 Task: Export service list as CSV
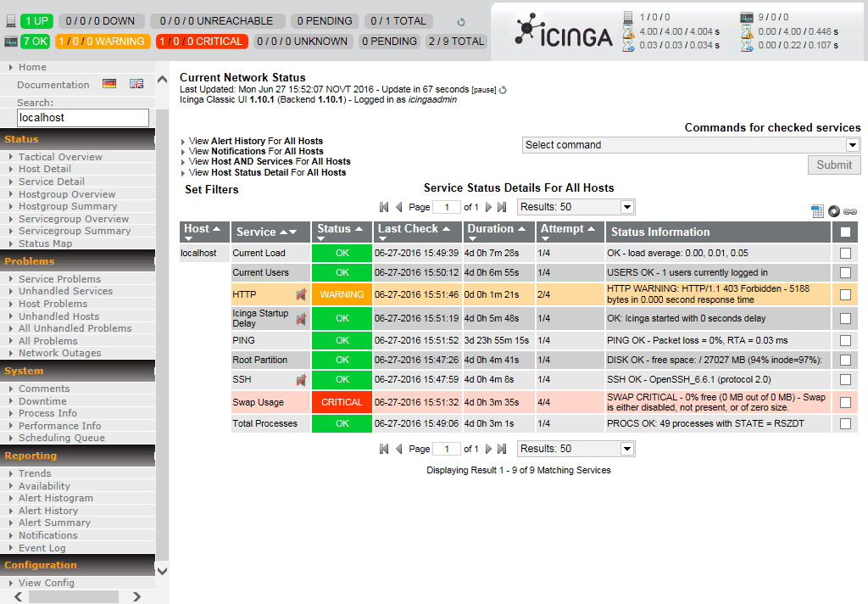816,210
